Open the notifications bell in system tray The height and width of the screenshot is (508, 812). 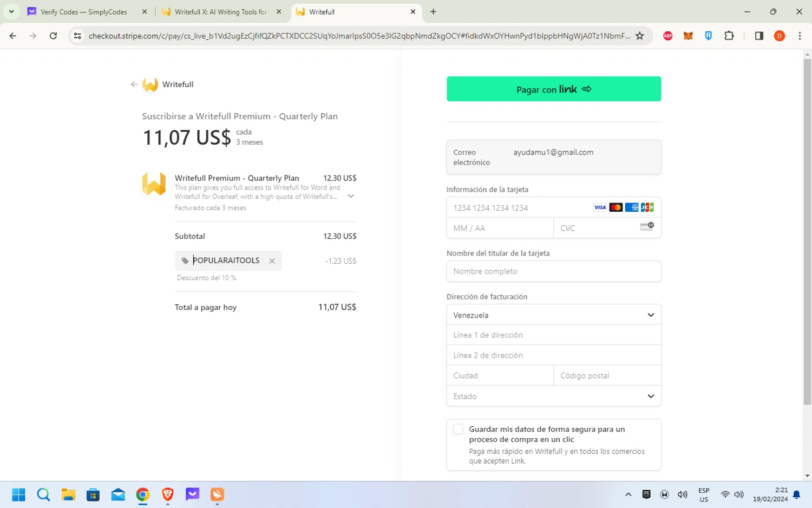[x=796, y=494]
